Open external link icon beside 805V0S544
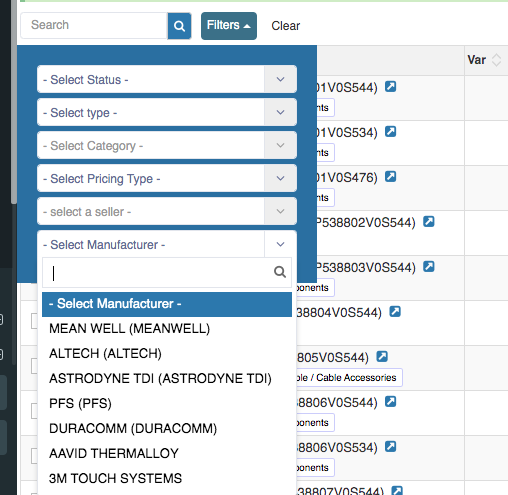Viewport: 508px width, 495px height. pyautogui.click(x=382, y=357)
